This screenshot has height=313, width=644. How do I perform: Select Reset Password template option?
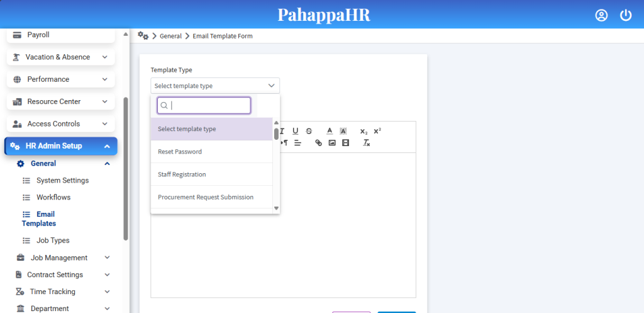point(180,152)
